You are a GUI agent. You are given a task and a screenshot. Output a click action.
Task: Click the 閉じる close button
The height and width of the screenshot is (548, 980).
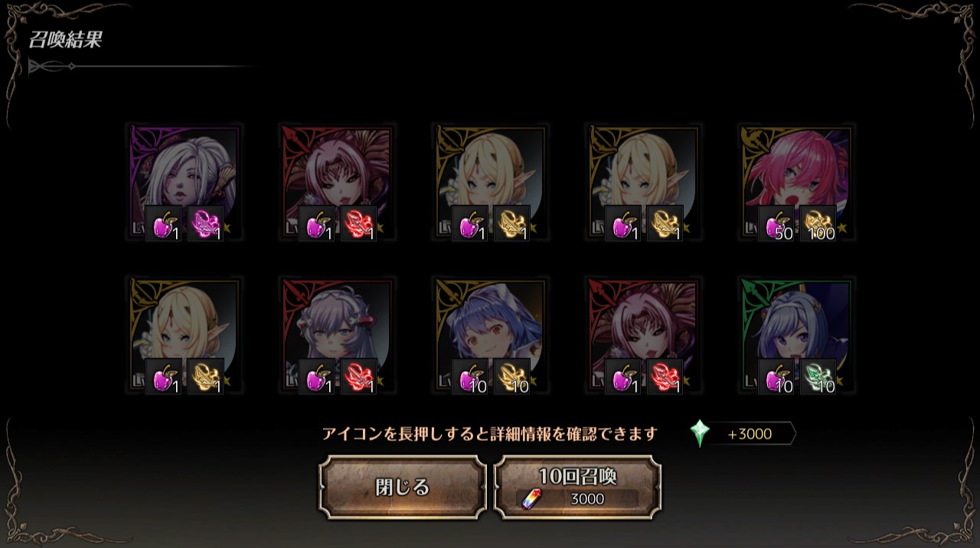coord(403,488)
